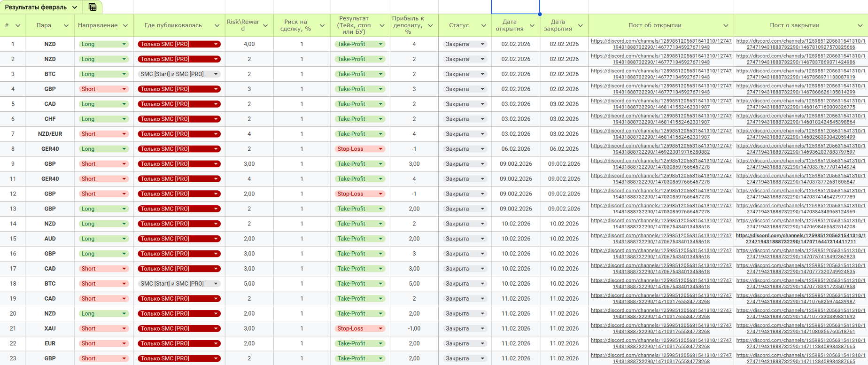Image resolution: width=868 pixels, height=365 pixels.
Task: Open filter arrow for Направление column
Action: pyautogui.click(x=125, y=25)
